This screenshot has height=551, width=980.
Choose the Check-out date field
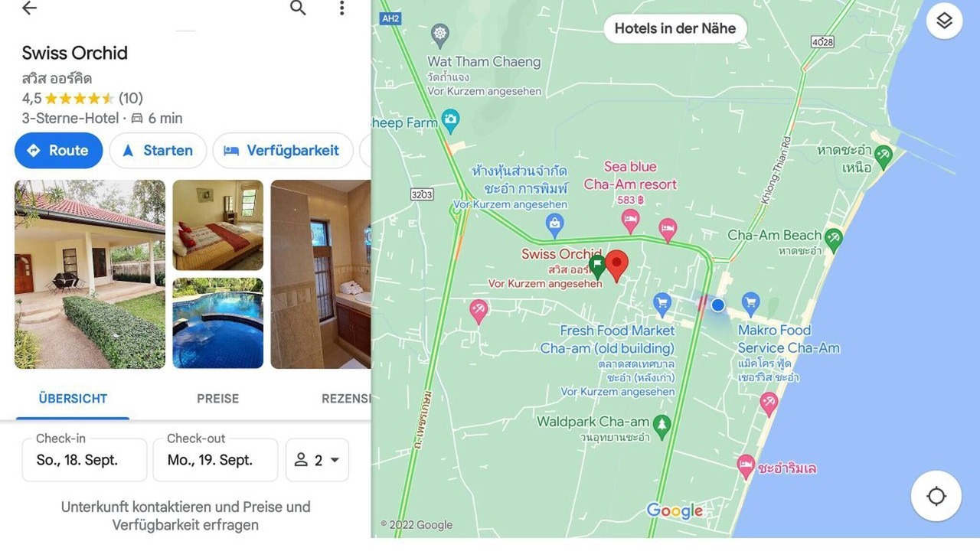click(x=215, y=460)
